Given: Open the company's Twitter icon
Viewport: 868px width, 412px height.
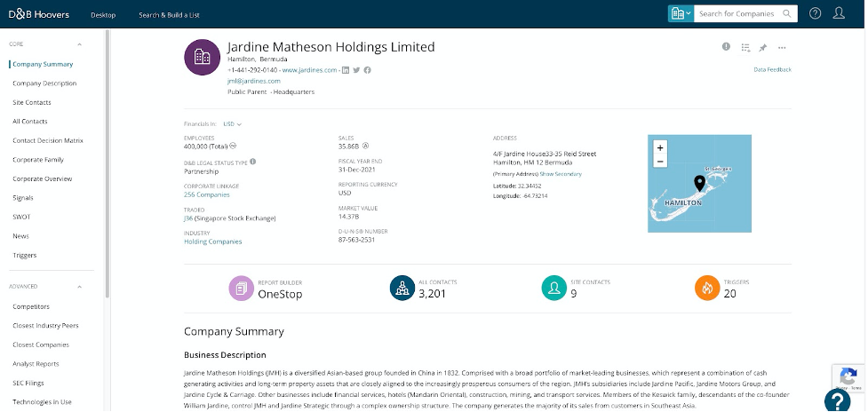Looking at the screenshot, I should click(x=356, y=70).
